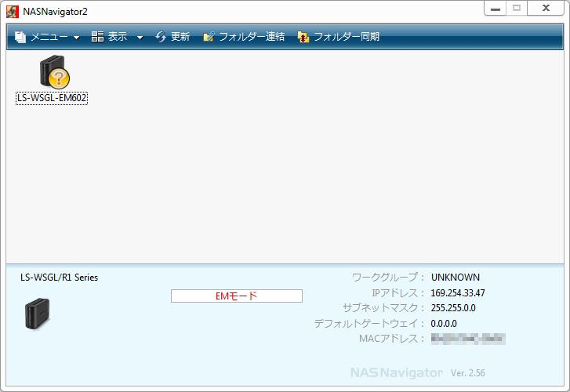Click the メニュー toolbar icon

(x=20, y=37)
